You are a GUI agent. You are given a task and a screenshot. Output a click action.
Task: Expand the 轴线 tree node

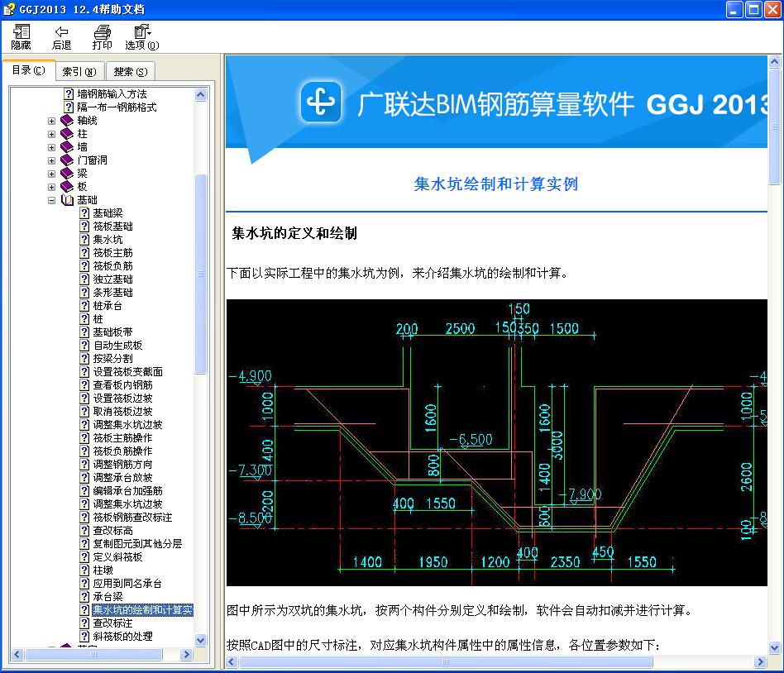[51, 121]
